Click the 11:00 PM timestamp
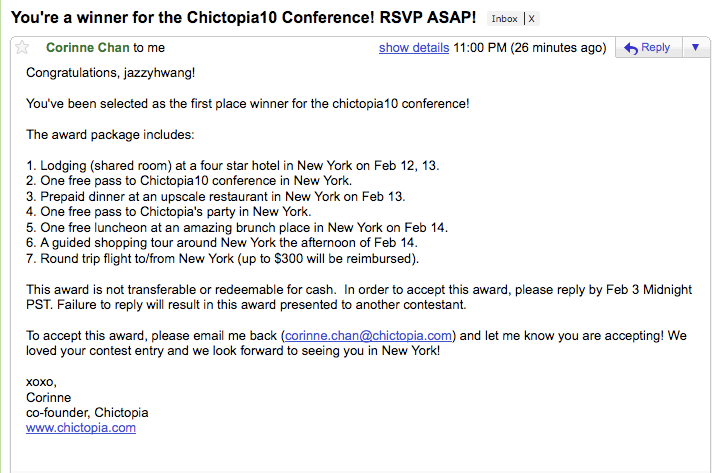The height and width of the screenshot is (473, 717). [x=480, y=48]
